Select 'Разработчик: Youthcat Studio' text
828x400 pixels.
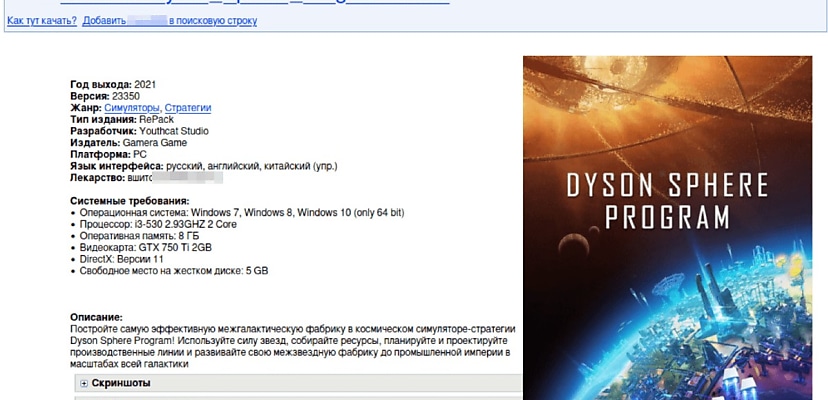click(x=139, y=131)
